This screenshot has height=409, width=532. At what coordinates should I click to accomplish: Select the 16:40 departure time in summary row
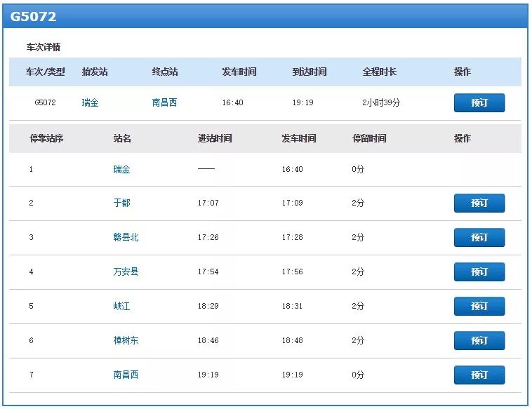pyautogui.click(x=232, y=102)
